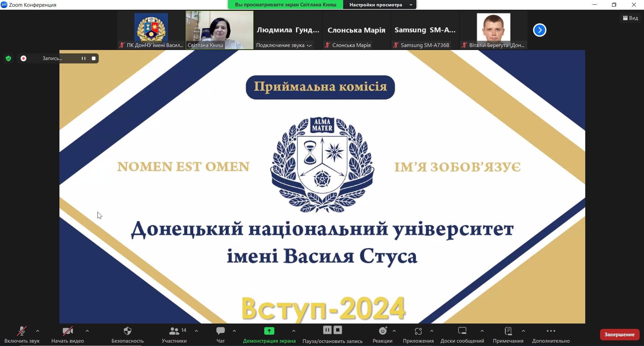Open the Participants (Участники) panel
This screenshot has height=346, width=644.
point(174,331)
